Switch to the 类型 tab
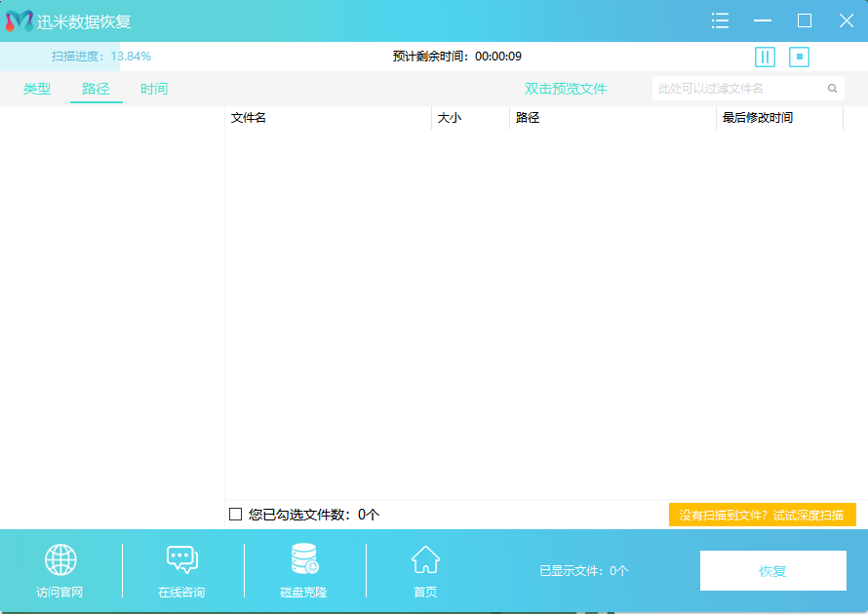 tap(36, 88)
